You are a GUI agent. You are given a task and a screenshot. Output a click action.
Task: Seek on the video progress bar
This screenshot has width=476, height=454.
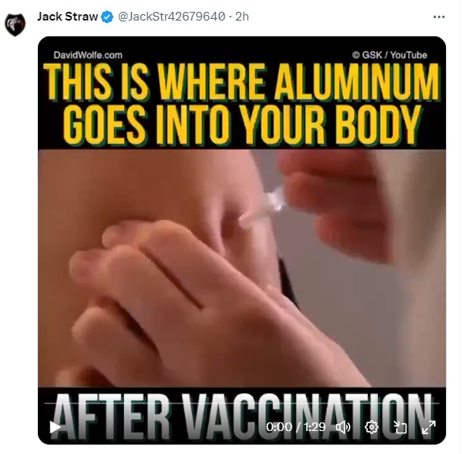click(x=242, y=403)
